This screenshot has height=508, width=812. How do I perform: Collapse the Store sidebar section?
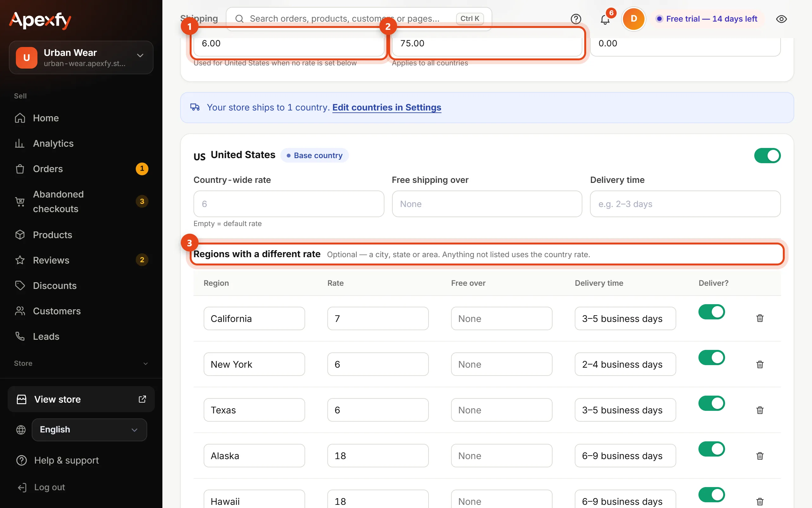[81, 363]
